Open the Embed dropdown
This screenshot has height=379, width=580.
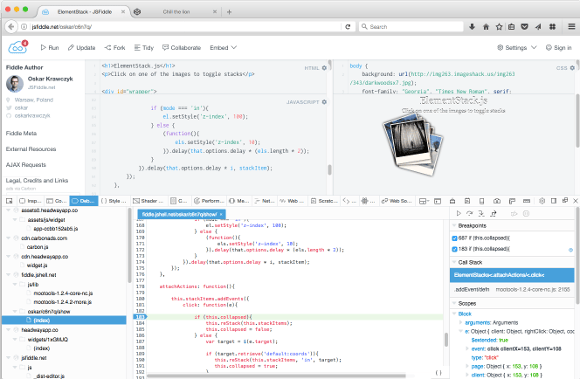pyautogui.click(x=223, y=48)
